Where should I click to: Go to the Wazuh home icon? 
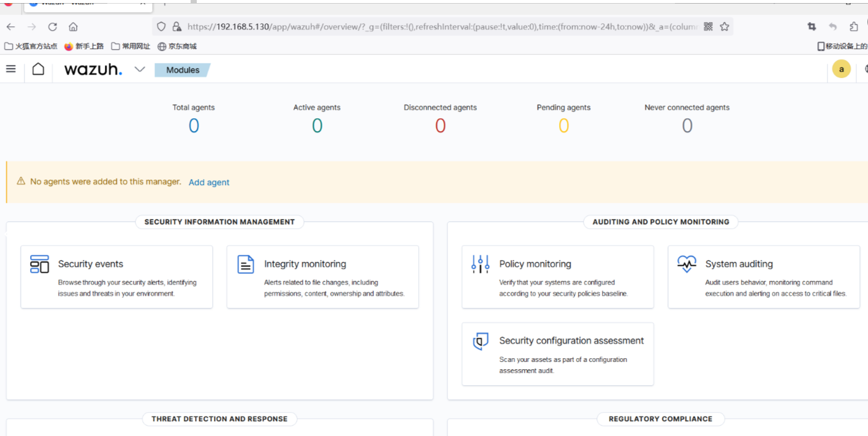pos(38,69)
